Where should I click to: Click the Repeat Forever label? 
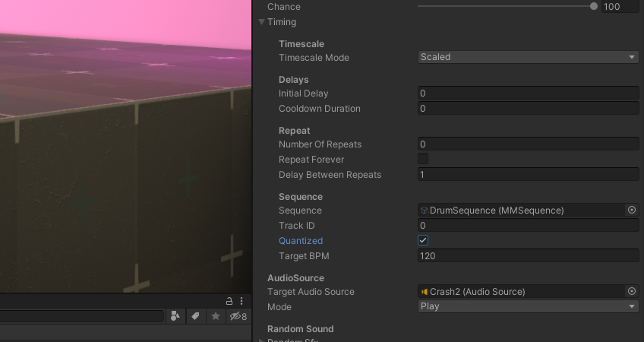click(311, 160)
